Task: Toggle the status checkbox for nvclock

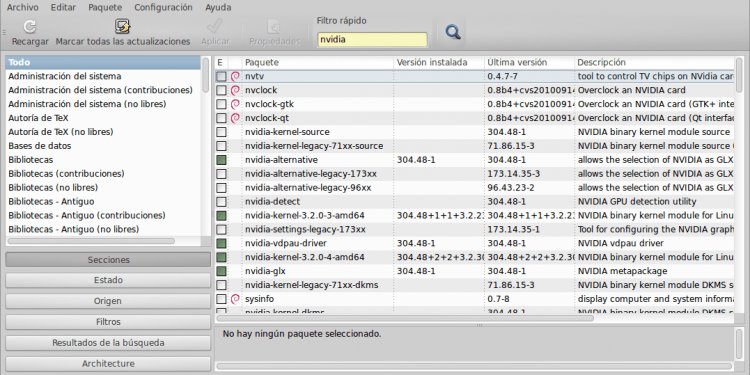Action: point(221,90)
